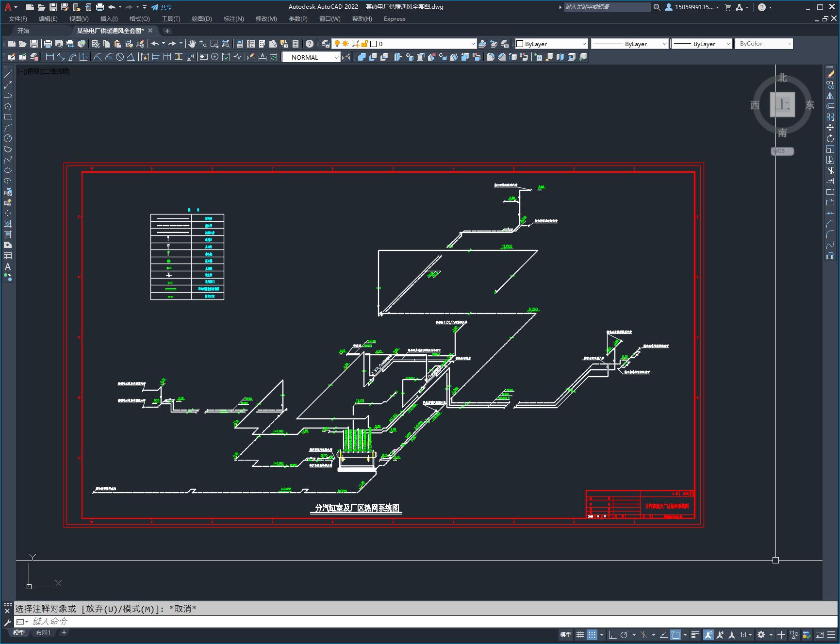
Task: Toggle ortho mode in the status bar
Action: (612, 634)
